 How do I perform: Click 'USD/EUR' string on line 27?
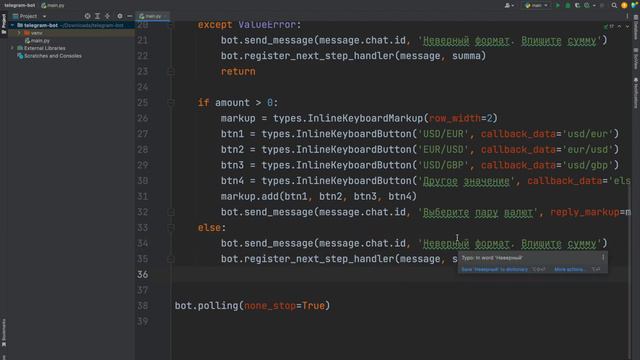(443, 134)
